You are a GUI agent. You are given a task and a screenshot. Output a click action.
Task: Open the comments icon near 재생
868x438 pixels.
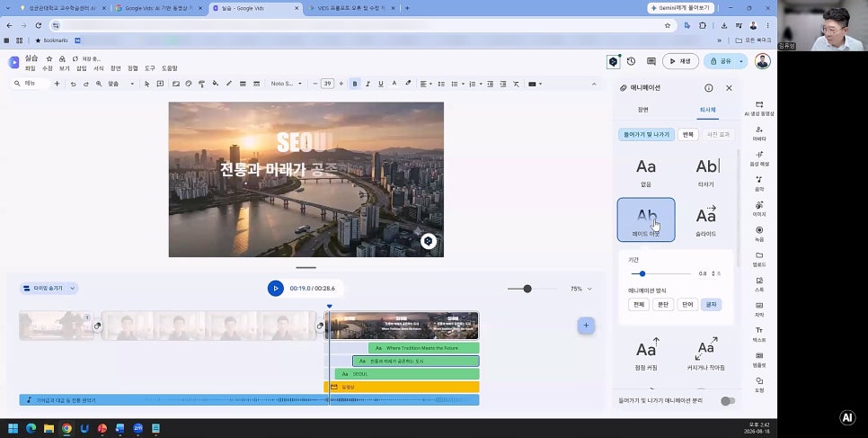pos(651,61)
